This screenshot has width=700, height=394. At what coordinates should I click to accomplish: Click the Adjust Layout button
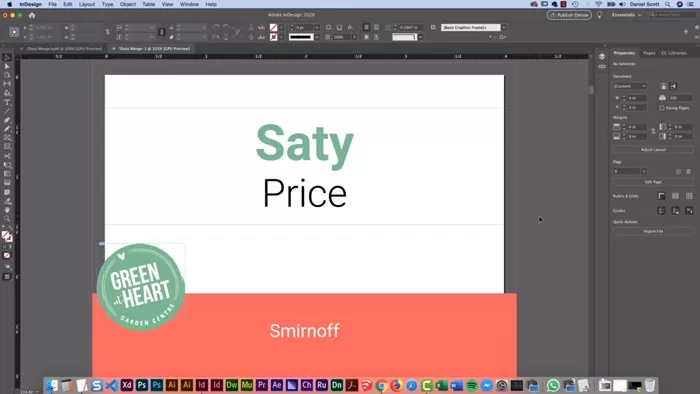click(x=653, y=150)
